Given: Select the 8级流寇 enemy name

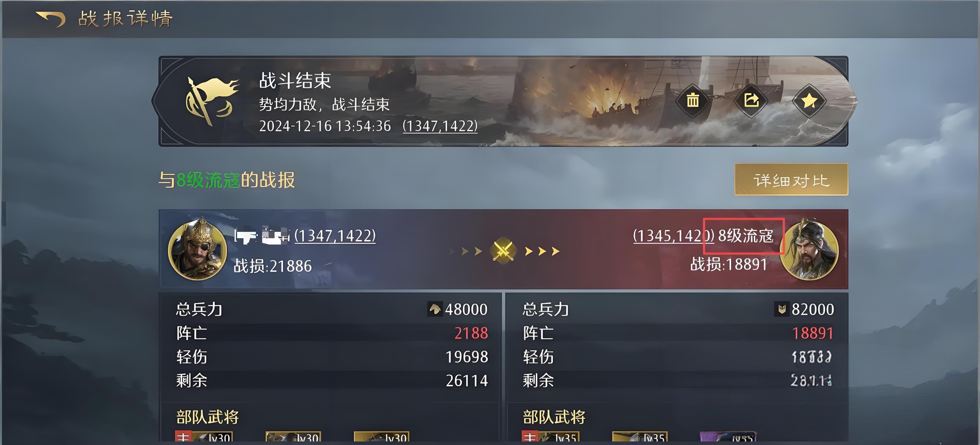Looking at the screenshot, I should pyautogui.click(x=746, y=236).
